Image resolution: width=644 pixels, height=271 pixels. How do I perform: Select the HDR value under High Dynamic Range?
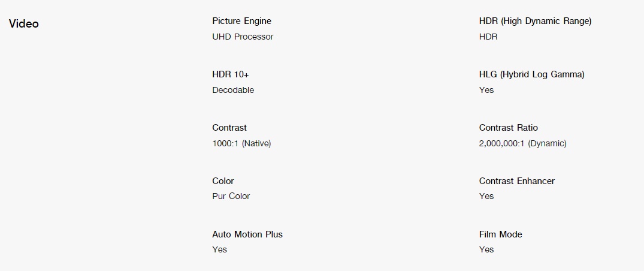click(488, 37)
